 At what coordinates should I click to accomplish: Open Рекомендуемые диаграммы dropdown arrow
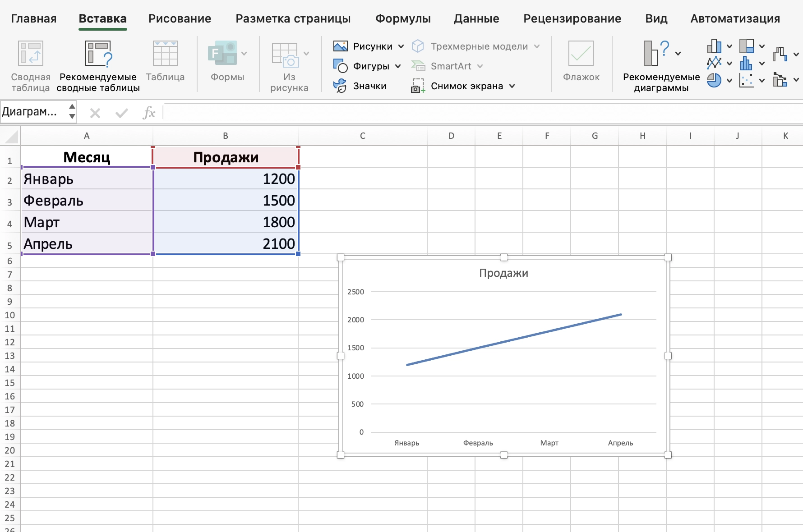tap(678, 53)
